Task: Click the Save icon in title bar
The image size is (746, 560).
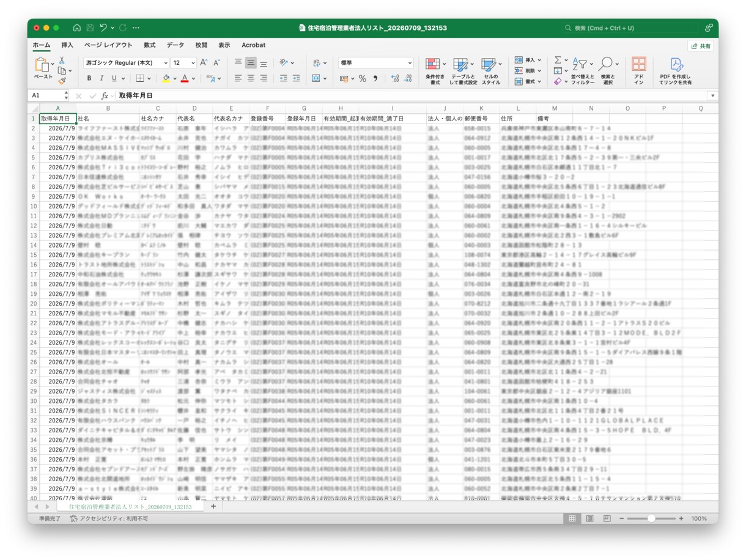Action: pos(90,28)
